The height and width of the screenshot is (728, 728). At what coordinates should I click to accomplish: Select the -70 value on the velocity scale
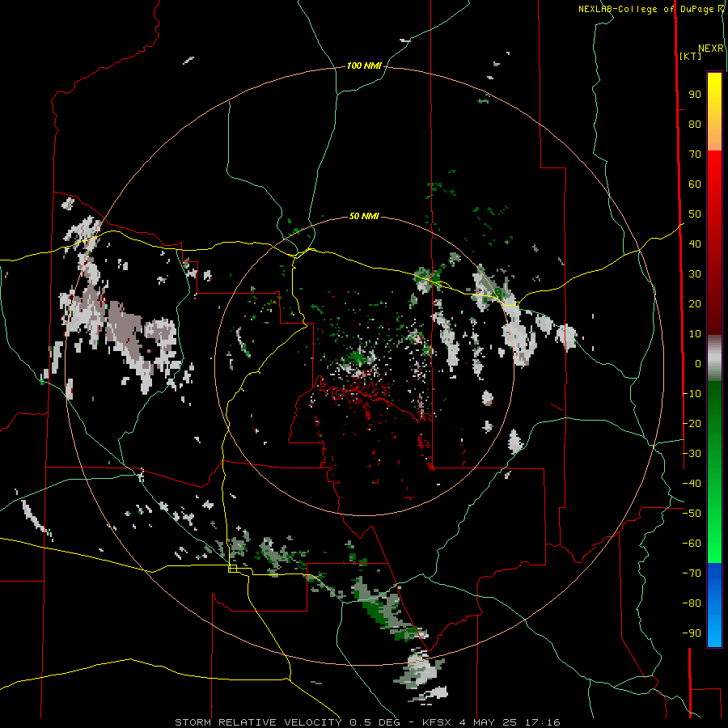point(692,574)
